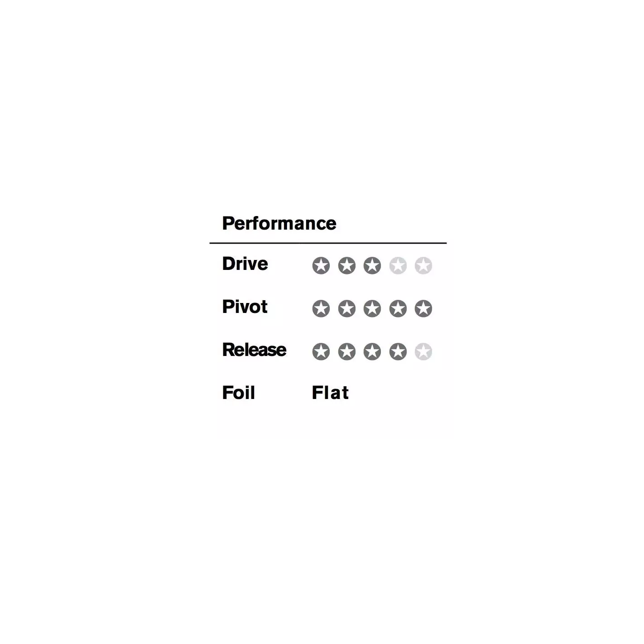Image resolution: width=644 pixels, height=644 pixels.
Task: Click the fourth star in Release row
Action: pyautogui.click(x=398, y=351)
